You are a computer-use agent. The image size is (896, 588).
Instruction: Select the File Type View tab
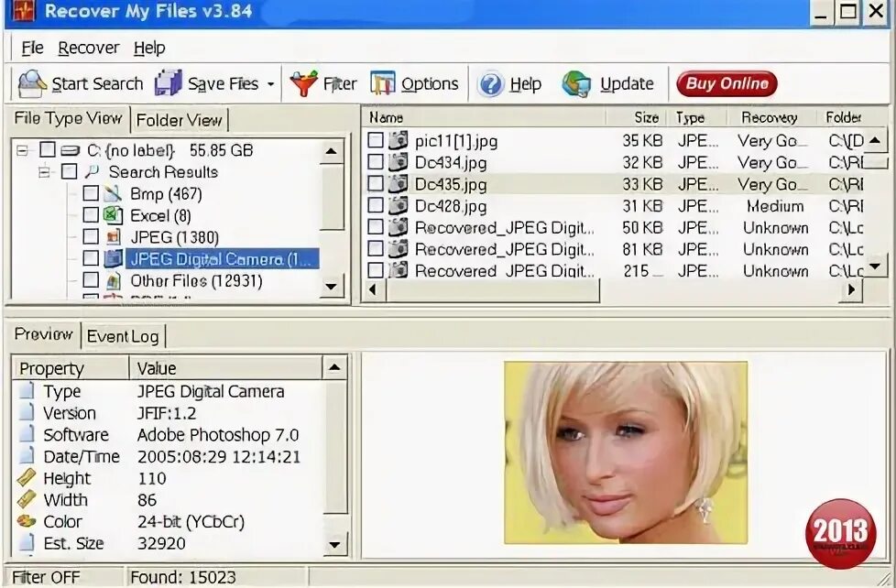[68, 118]
